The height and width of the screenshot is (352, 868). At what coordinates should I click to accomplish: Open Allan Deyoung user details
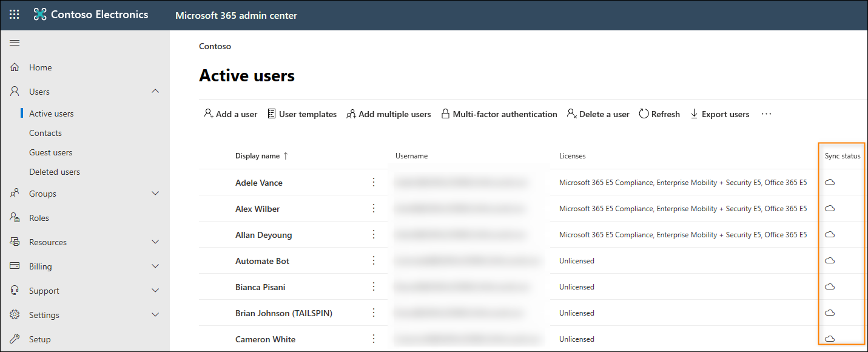(x=264, y=235)
